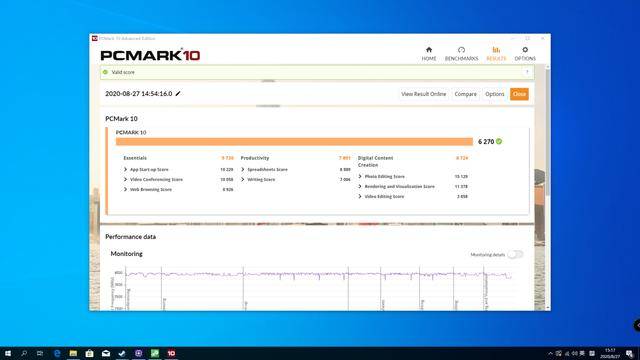Toggle the Monitoring details switch
This screenshot has height=360, width=640.
click(x=515, y=254)
